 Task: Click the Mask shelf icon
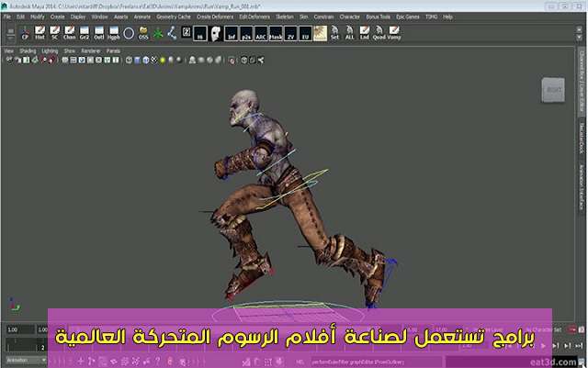[x=276, y=33]
